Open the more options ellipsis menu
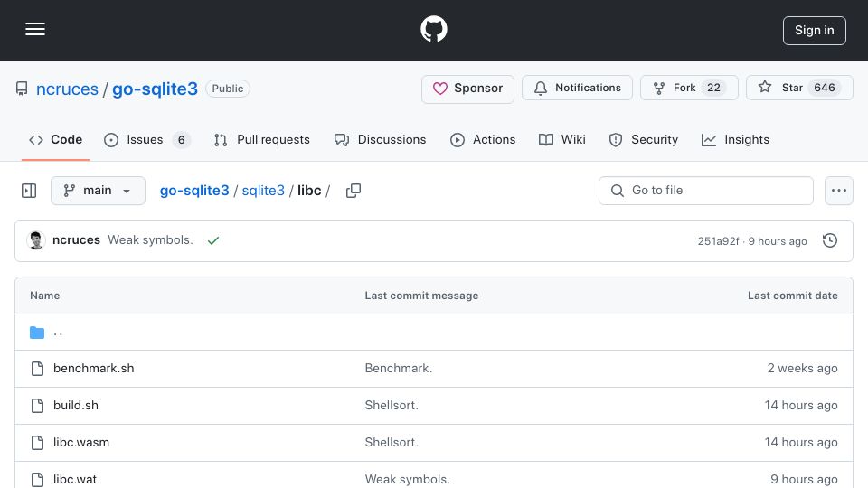 839,191
